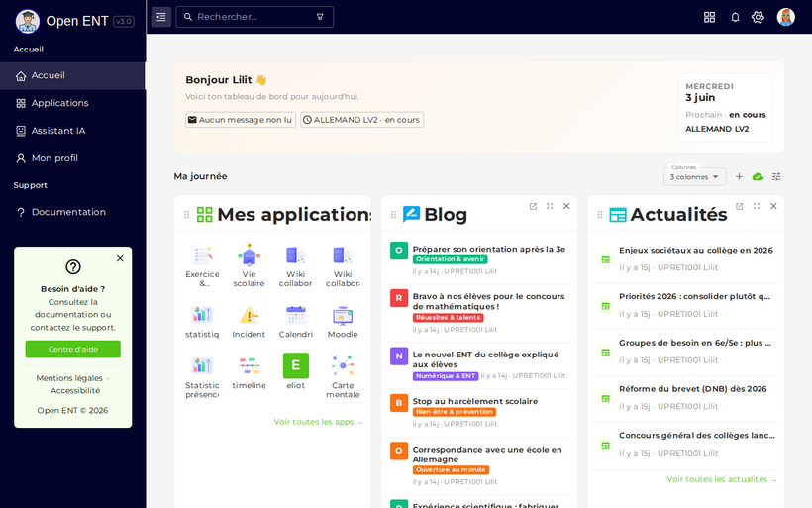
Task: Grab the Blog widget drag handle
Action: [393, 214]
